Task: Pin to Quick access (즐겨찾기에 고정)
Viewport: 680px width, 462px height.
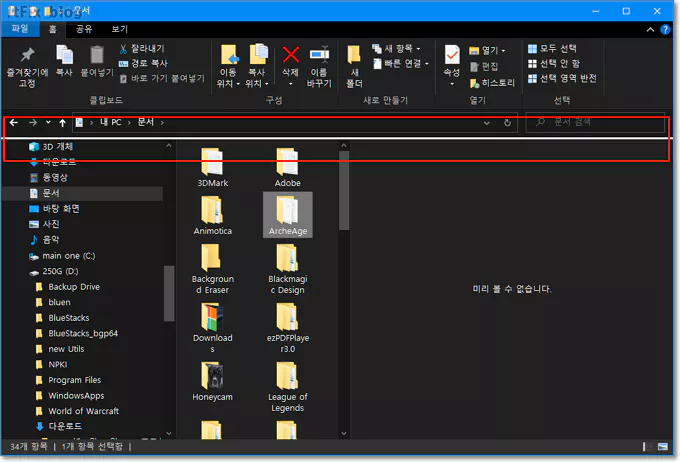Action: 27,66
